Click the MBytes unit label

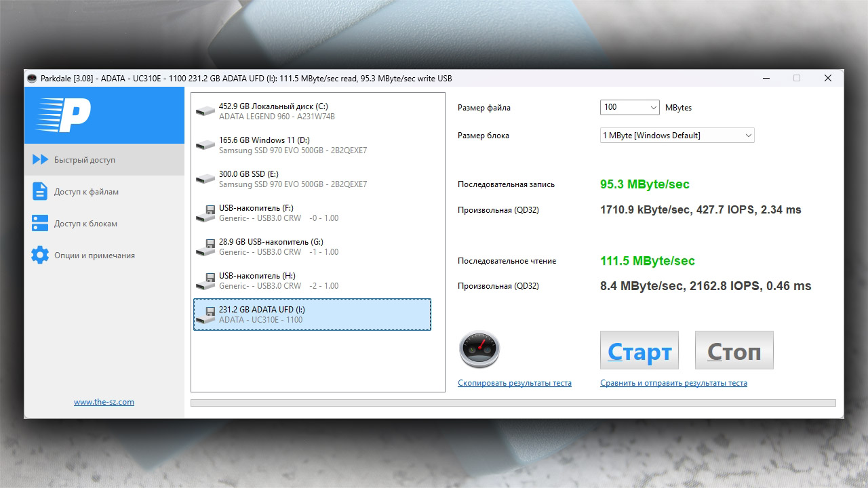(678, 108)
